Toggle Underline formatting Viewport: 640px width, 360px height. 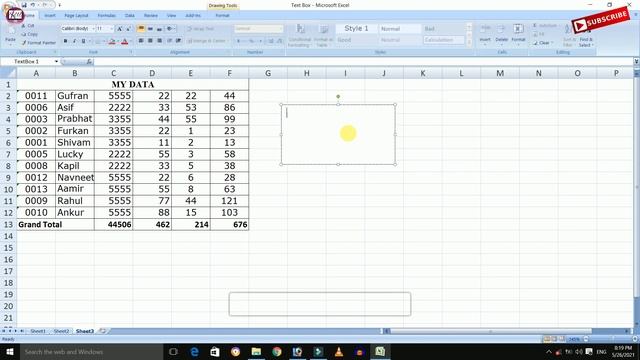(x=83, y=41)
